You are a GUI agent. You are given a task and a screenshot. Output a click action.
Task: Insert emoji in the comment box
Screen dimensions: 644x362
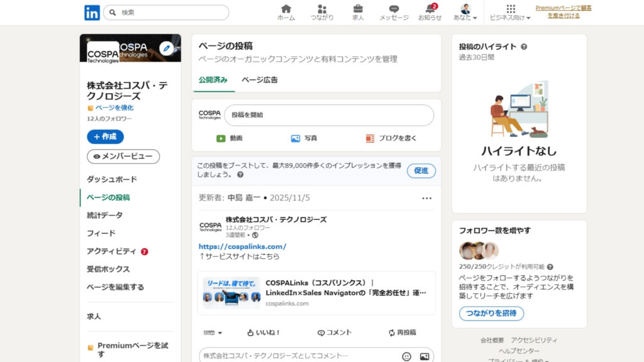[x=406, y=356]
